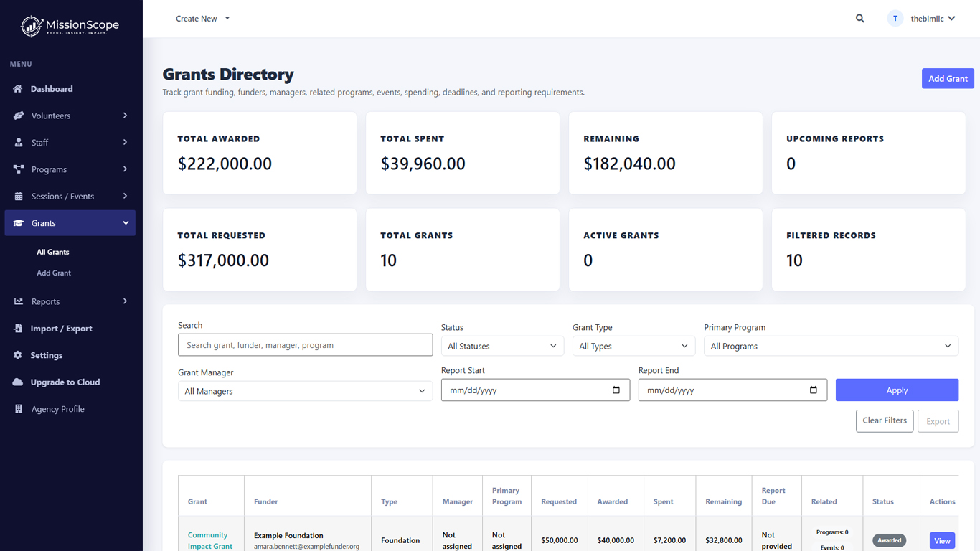The image size is (980, 551).
Task: Click the blue Add Grant button
Action: [948, 79]
